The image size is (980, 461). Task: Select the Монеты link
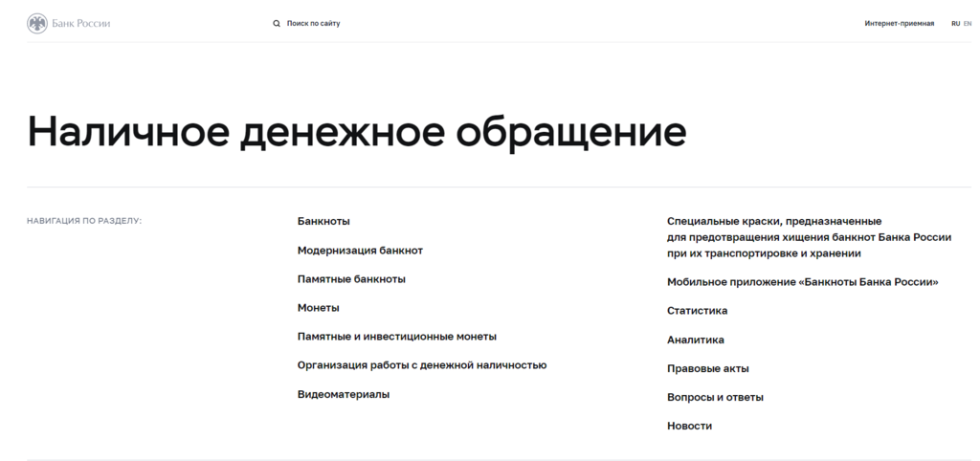click(x=318, y=308)
